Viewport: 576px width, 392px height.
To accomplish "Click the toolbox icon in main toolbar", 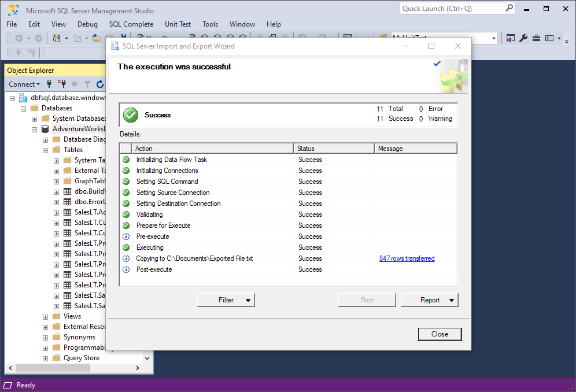I will 536,38.
